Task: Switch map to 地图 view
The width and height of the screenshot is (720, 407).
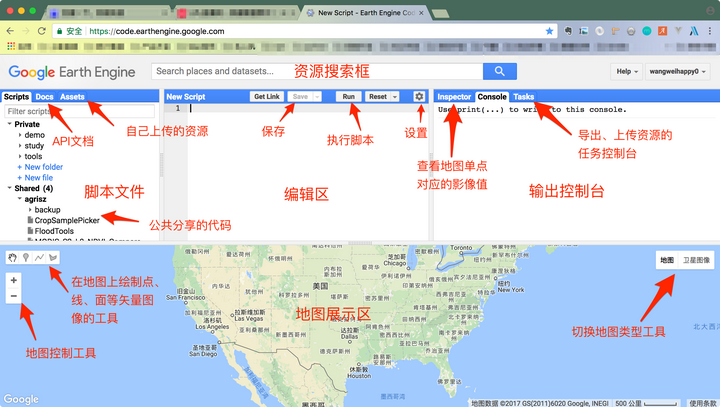Action: (x=667, y=260)
